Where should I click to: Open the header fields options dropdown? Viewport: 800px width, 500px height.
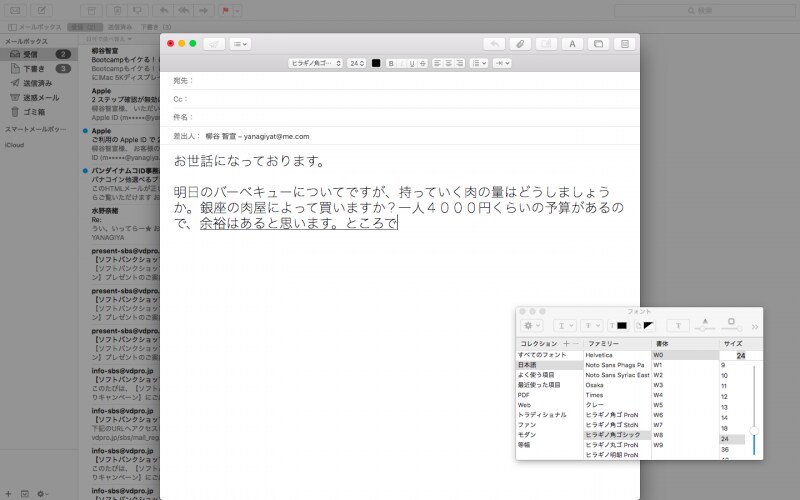click(x=240, y=44)
